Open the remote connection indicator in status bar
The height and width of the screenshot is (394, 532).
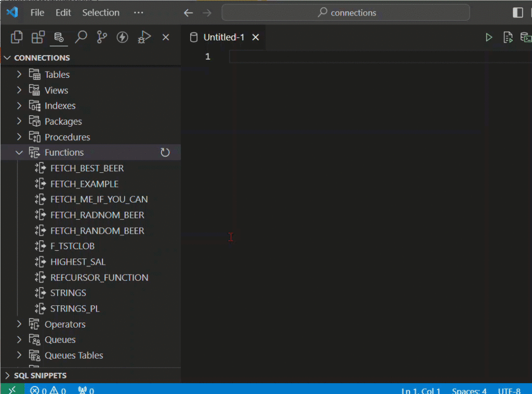point(11,389)
